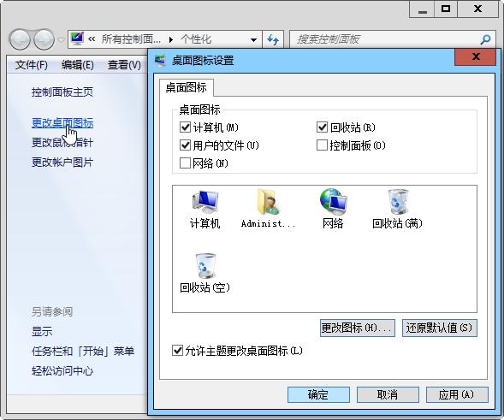Click the 应用(A) button
Screen dimensions: 504x420
pyautogui.click(x=457, y=394)
